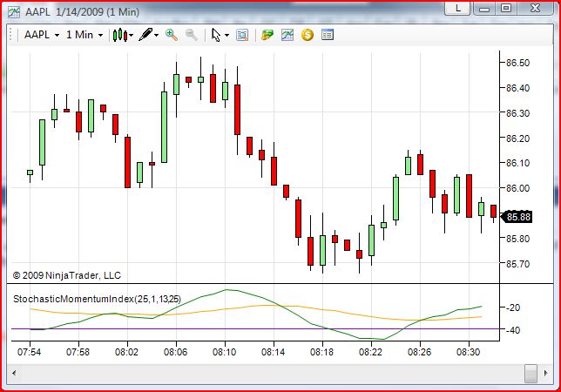Click the horizontal scrollbar left arrow
Viewport: 561px width, 392px height.
point(14,373)
